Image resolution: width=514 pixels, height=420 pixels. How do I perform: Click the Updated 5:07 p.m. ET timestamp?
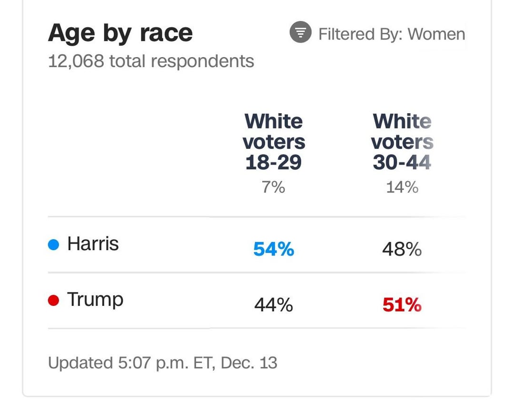click(x=163, y=363)
